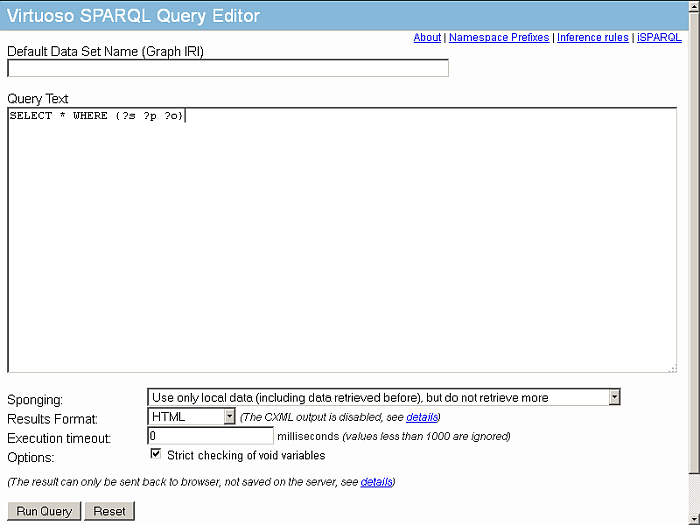
Task: Open the Namespace Prefixes link
Action: 499,38
